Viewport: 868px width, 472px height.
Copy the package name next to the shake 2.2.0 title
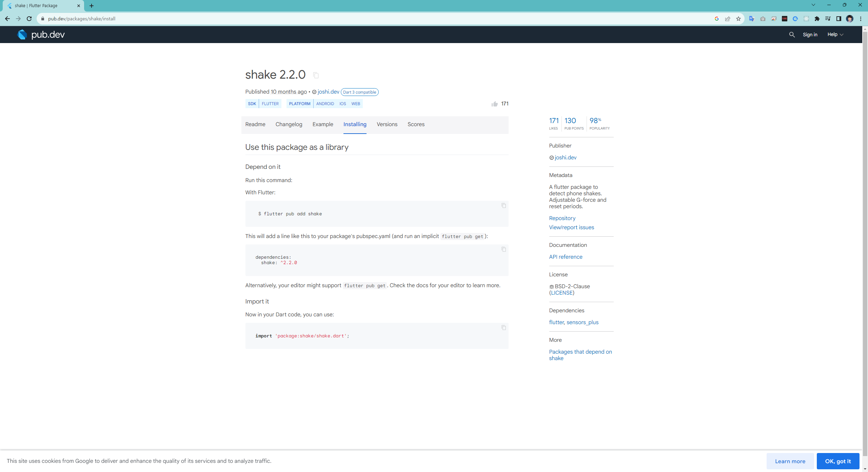coord(316,75)
